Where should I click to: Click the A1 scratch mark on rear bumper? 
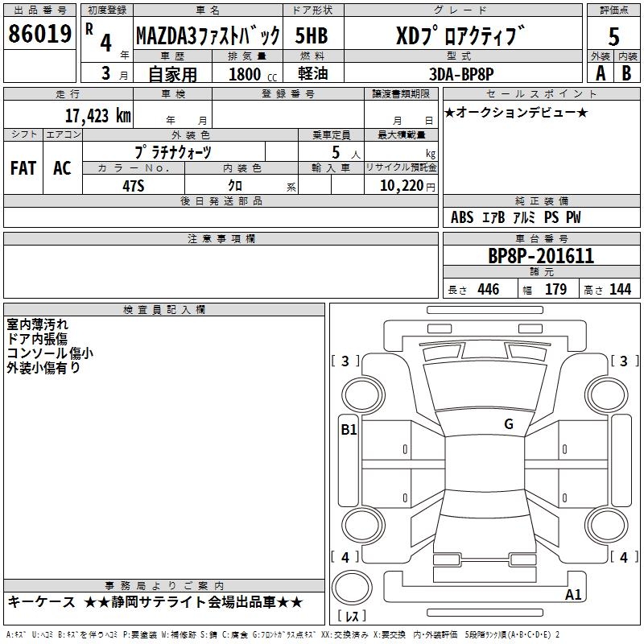point(573,594)
